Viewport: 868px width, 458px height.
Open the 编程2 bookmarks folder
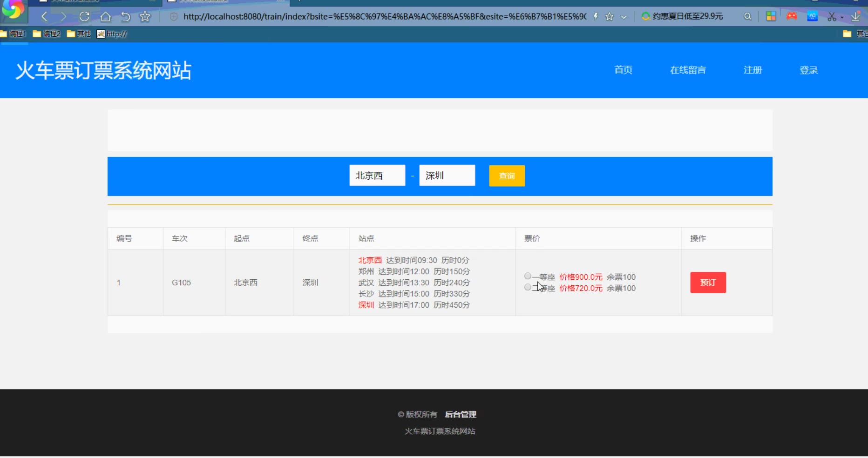(47, 34)
